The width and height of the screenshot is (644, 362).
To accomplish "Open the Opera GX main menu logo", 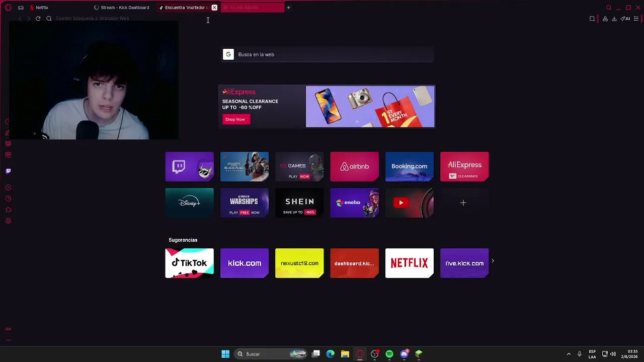I will tap(8, 8).
